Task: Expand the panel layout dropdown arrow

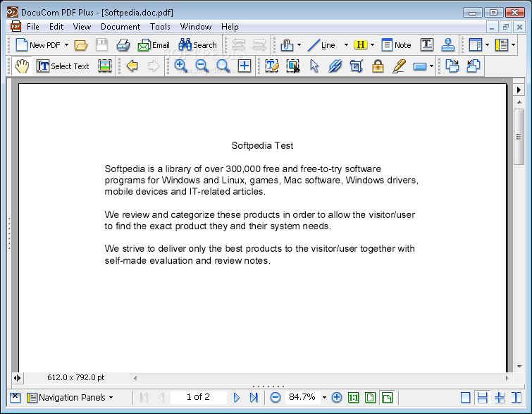Action: click(487, 45)
